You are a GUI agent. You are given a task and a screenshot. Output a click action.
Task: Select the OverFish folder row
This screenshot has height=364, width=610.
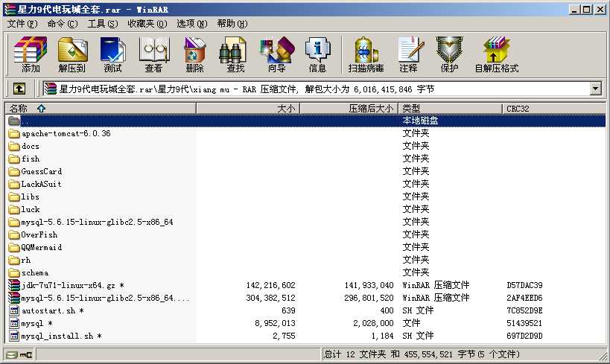coord(306,235)
